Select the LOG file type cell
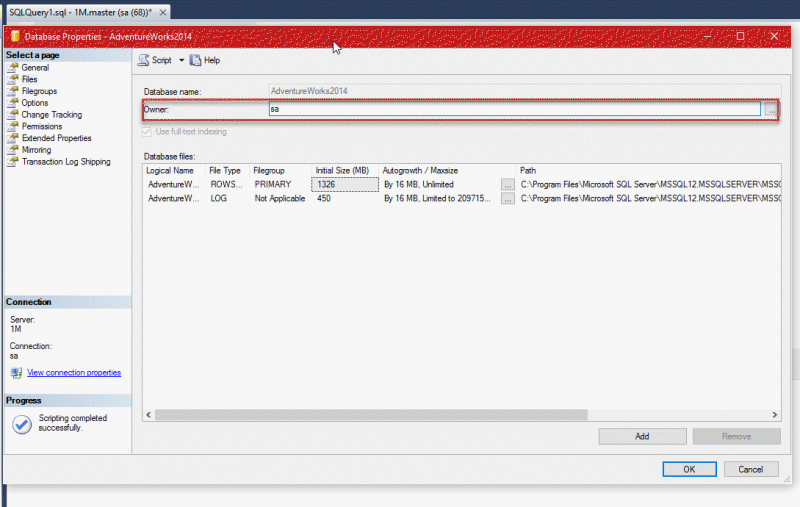The width and height of the screenshot is (800, 507). coord(228,198)
